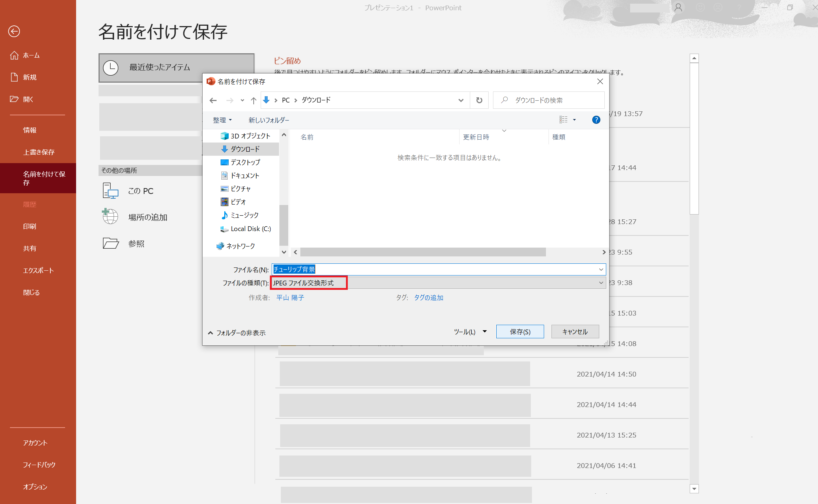818x504 pixels.
Task: Select ミュージック in the folder tree
Action: (x=240, y=215)
